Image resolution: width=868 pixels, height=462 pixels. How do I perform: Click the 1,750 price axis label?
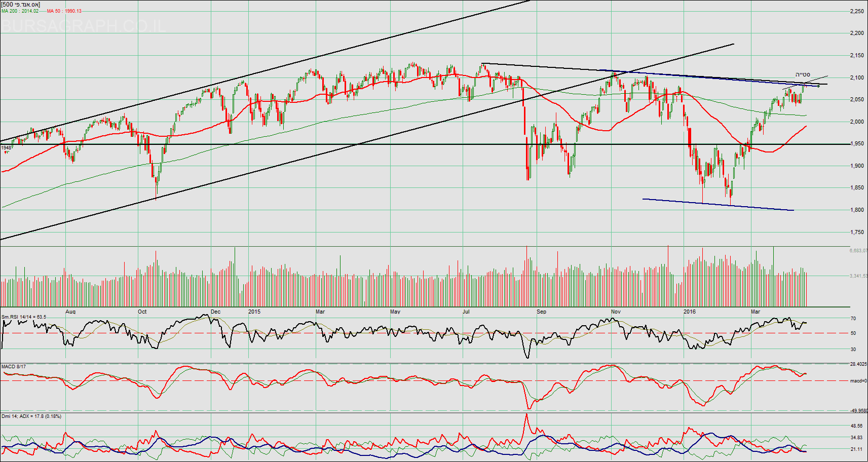point(857,233)
